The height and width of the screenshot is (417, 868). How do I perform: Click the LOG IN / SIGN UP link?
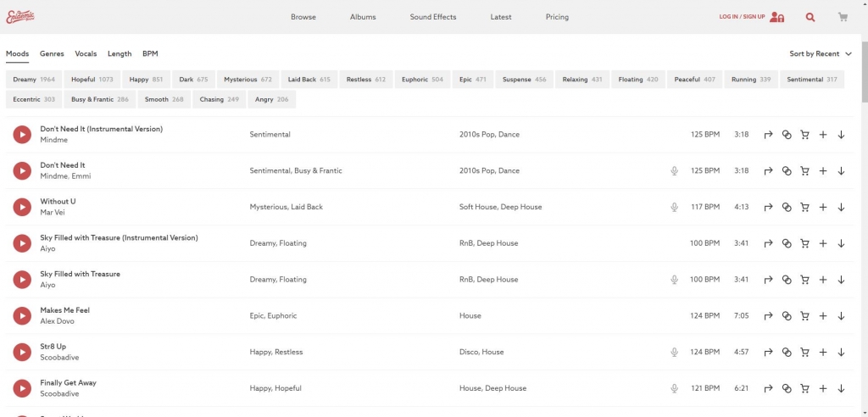[742, 17]
